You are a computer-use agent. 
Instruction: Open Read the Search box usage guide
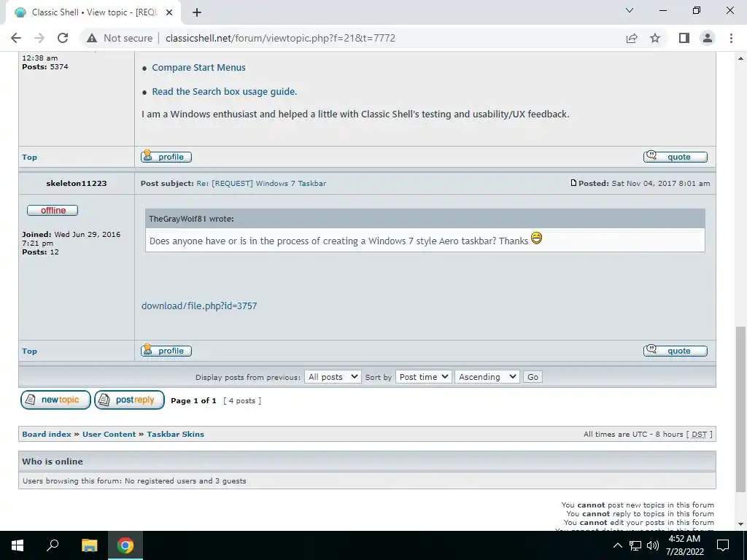(x=225, y=91)
